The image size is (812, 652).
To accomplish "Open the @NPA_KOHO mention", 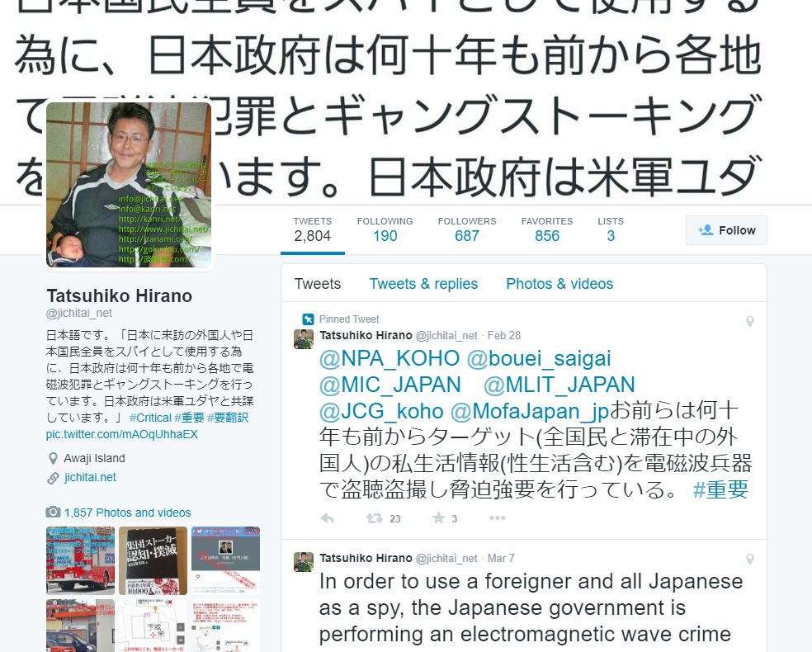I will pos(389,358).
